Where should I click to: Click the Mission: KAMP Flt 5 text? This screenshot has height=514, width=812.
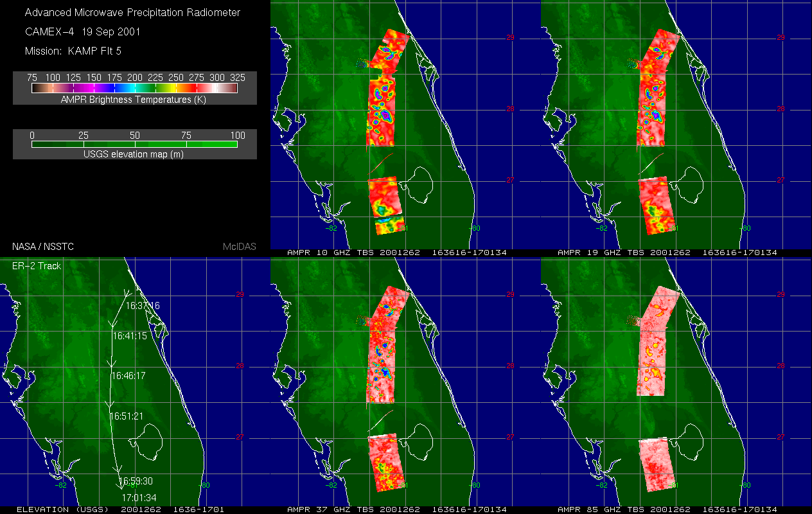pos(73,50)
